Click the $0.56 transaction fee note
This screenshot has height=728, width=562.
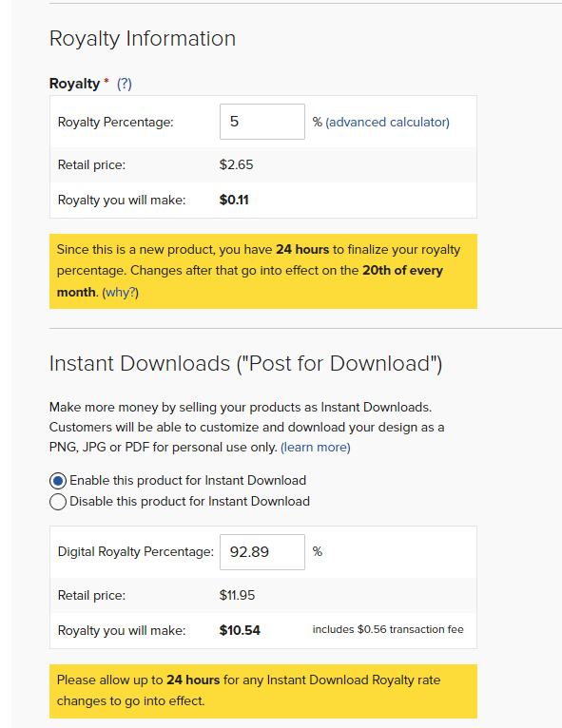click(388, 629)
